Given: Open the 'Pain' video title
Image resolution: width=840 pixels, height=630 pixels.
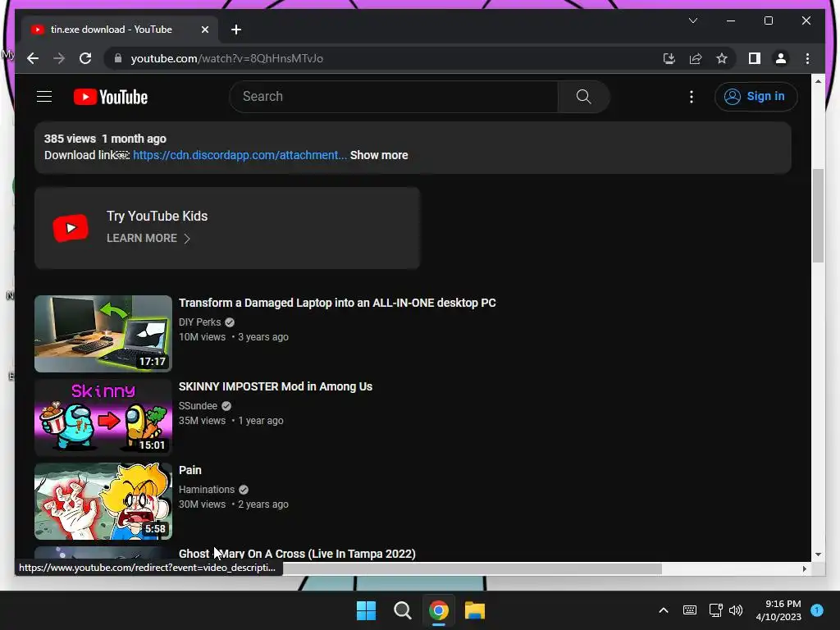Looking at the screenshot, I should coord(189,470).
